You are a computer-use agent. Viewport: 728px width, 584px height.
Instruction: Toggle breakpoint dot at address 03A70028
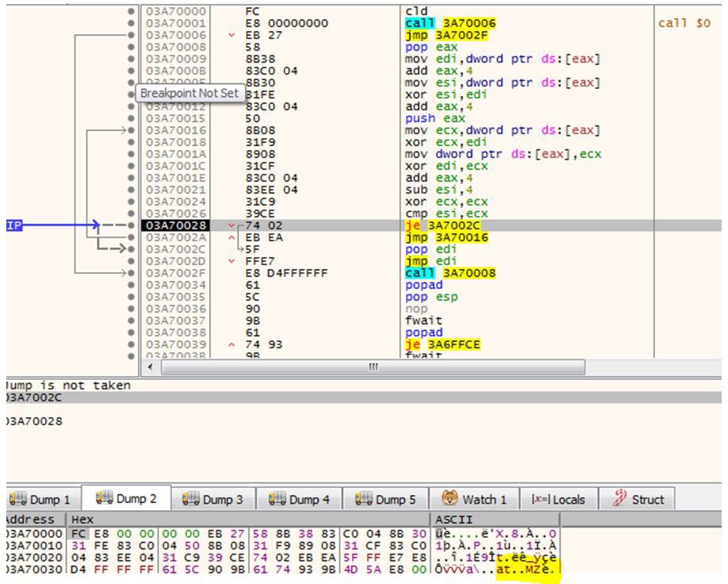(130, 226)
